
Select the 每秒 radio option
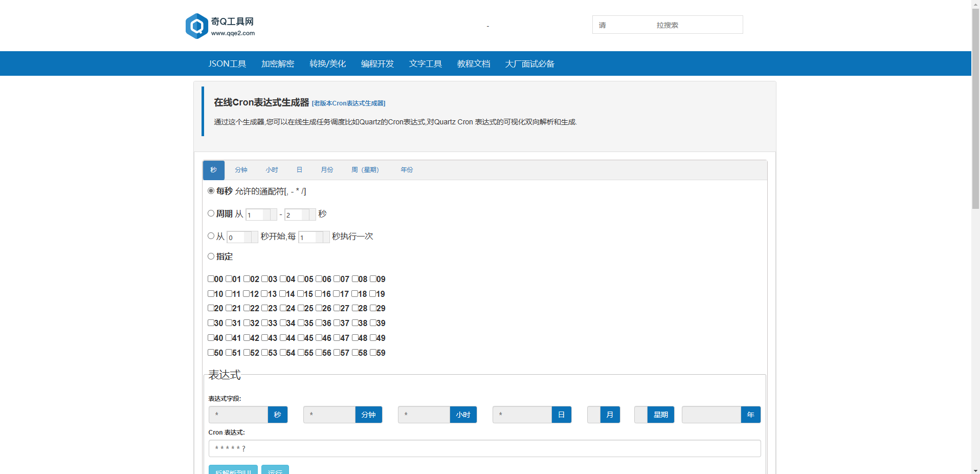pyautogui.click(x=211, y=190)
